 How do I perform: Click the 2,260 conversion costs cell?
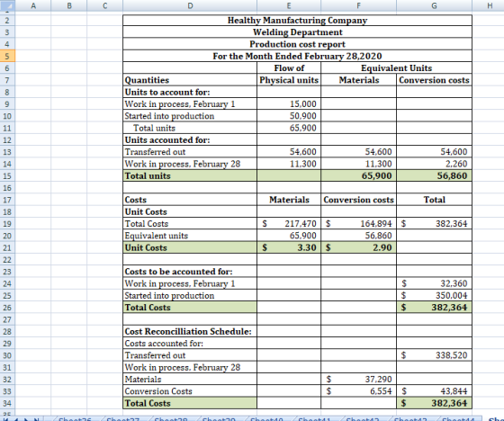coord(434,164)
